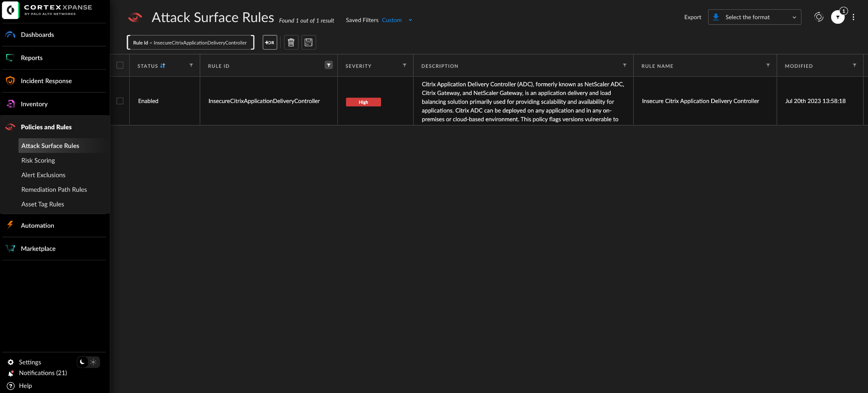The image size is (868, 393).
Task: Open Settings at the sidebar bottom
Action: coord(30,362)
